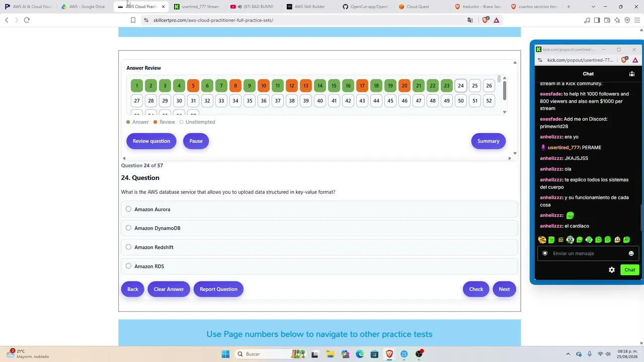Open the page translate icon in address bar
This screenshot has width=644, height=362.
(x=470, y=20)
